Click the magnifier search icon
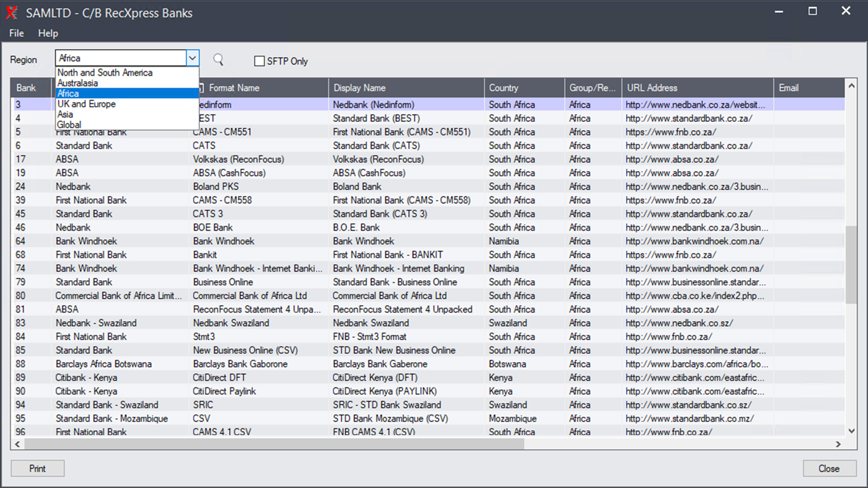Screen dimensions: 868x488 (x=218, y=60)
